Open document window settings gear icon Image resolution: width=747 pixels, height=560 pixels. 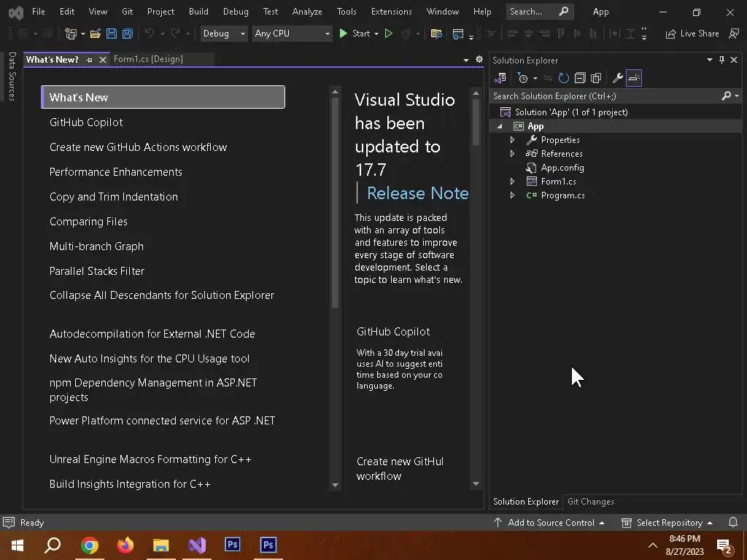point(479,60)
